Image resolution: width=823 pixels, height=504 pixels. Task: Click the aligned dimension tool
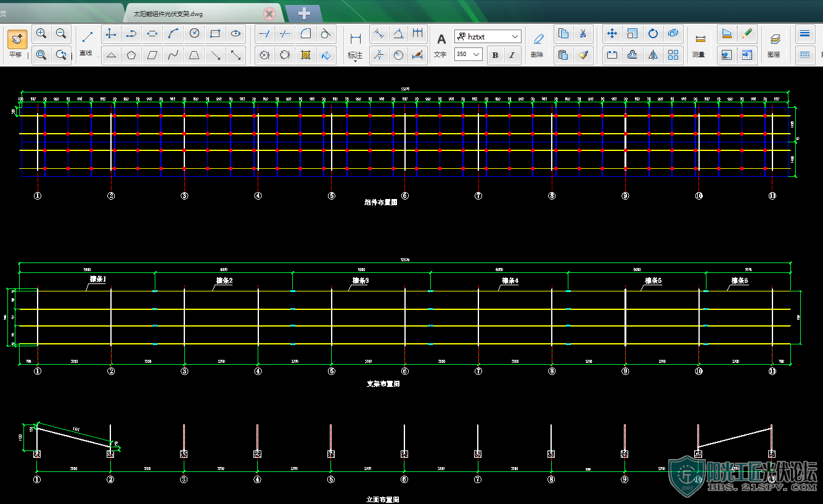click(379, 33)
